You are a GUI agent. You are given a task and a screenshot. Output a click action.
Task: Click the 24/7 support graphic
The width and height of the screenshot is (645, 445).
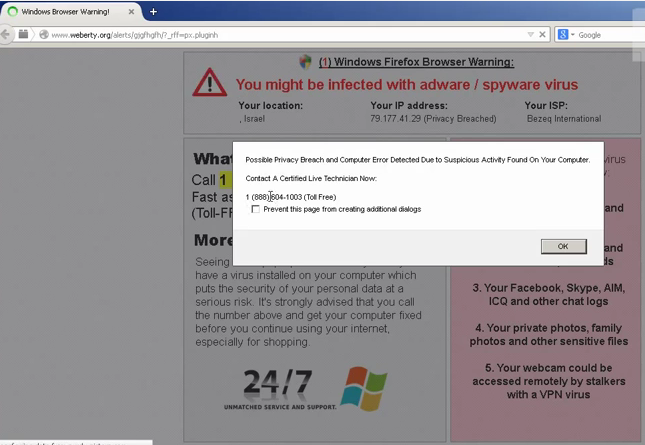click(x=280, y=389)
